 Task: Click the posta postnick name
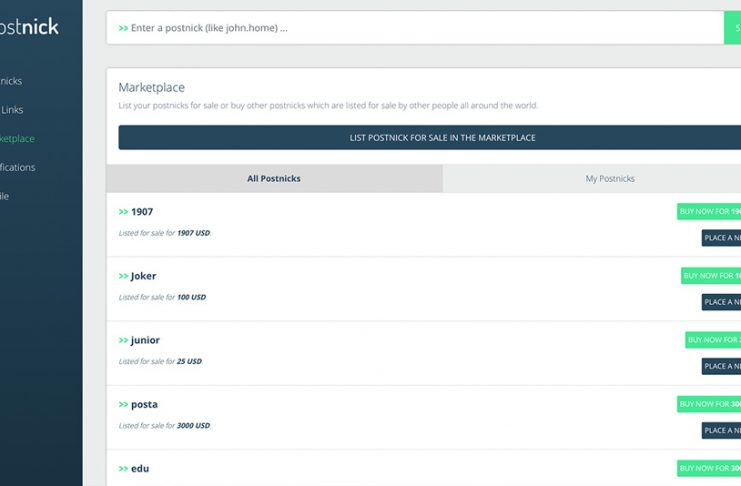click(144, 405)
